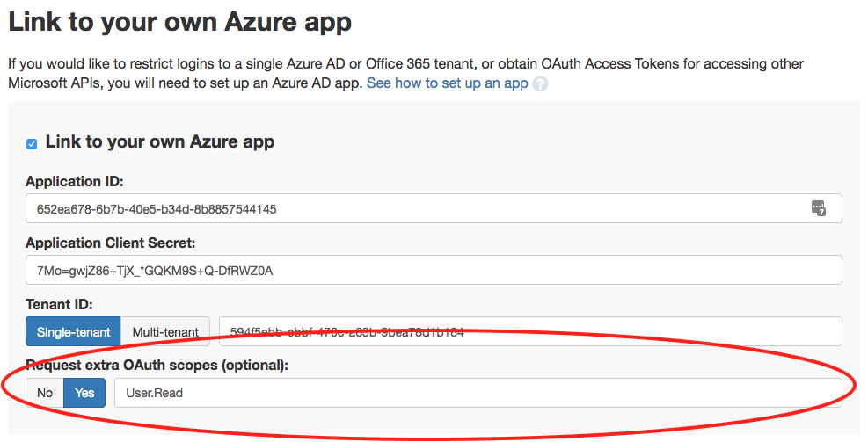
Task: Uncheck Link to your own Azure app
Action: 32,144
